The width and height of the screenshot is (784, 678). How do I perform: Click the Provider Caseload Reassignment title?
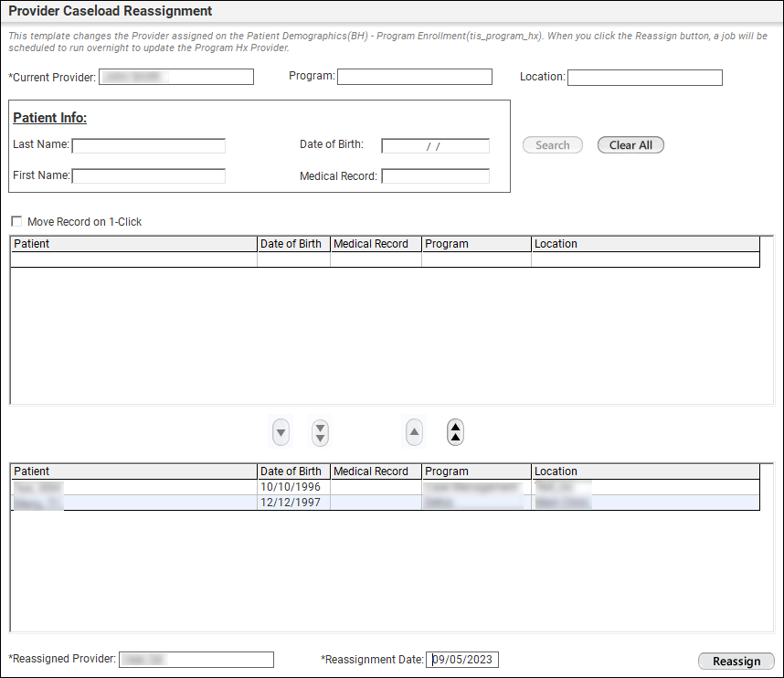110,11
